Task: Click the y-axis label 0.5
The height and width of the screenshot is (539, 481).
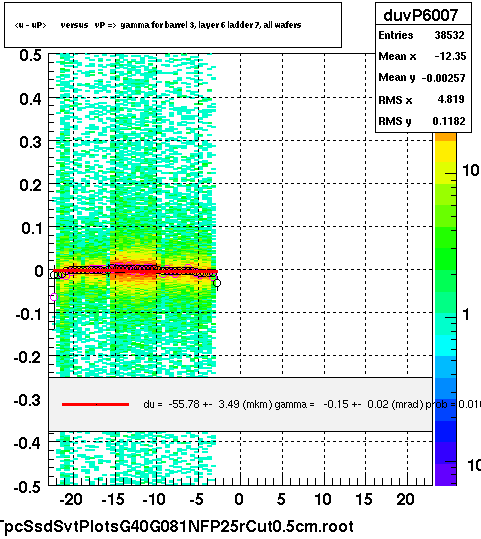Action: click(30, 55)
